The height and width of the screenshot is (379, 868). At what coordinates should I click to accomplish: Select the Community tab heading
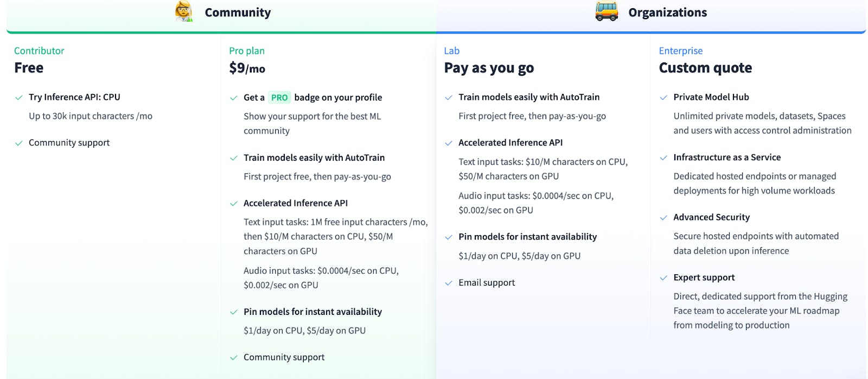point(238,12)
